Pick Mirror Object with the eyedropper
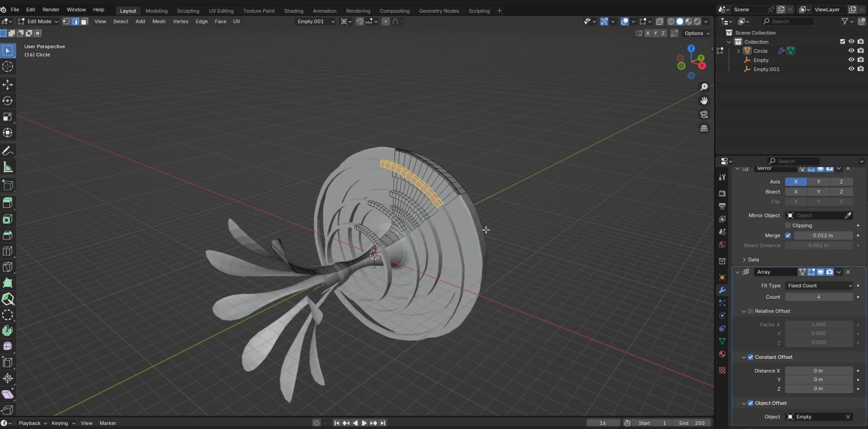 pyautogui.click(x=848, y=215)
